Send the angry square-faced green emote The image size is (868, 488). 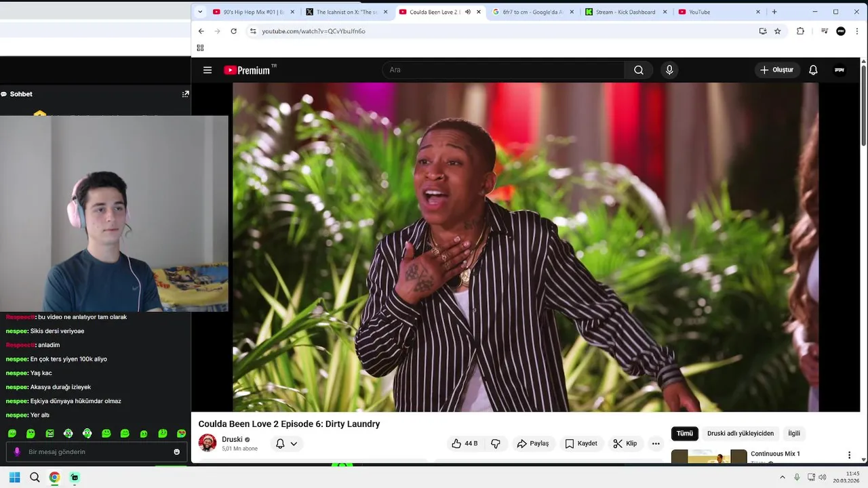click(50, 433)
